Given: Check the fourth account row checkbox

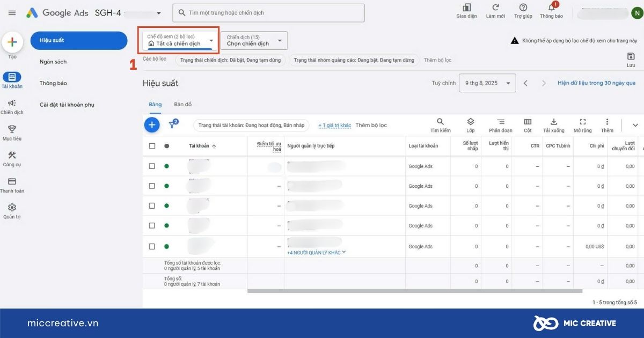Looking at the screenshot, I should (152, 226).
